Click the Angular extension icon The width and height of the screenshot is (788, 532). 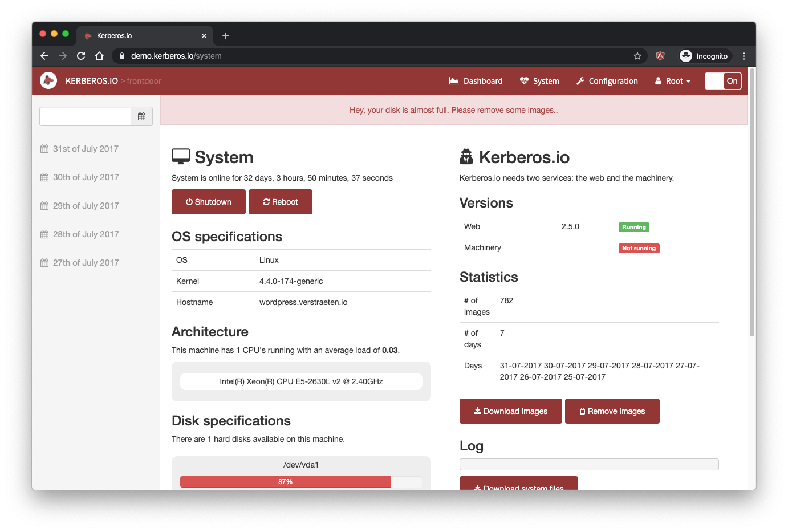(x=660, y=56)
